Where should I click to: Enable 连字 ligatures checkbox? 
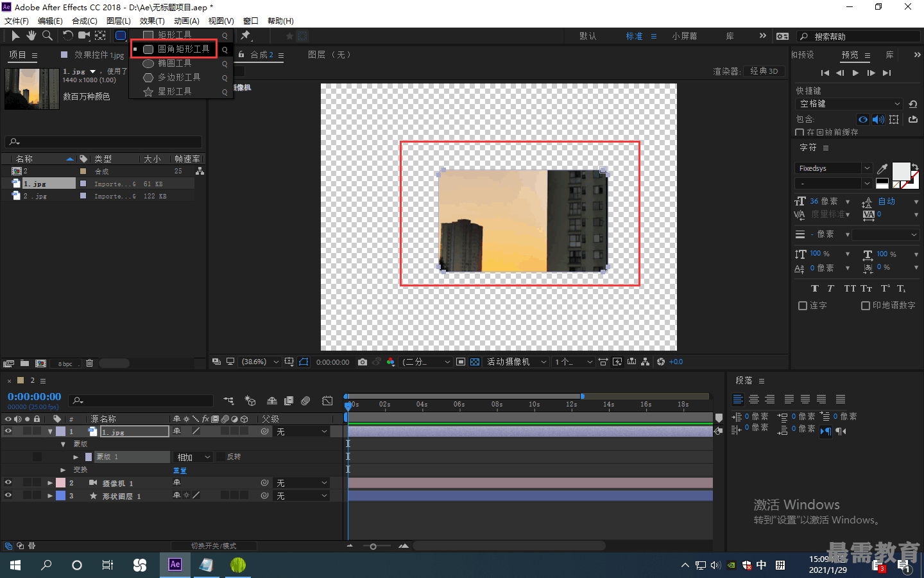tap(803, 306)
